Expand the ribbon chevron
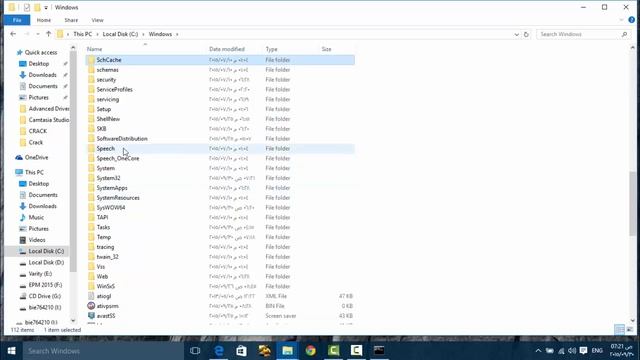 pyautogui.click(x=621, y=20)
